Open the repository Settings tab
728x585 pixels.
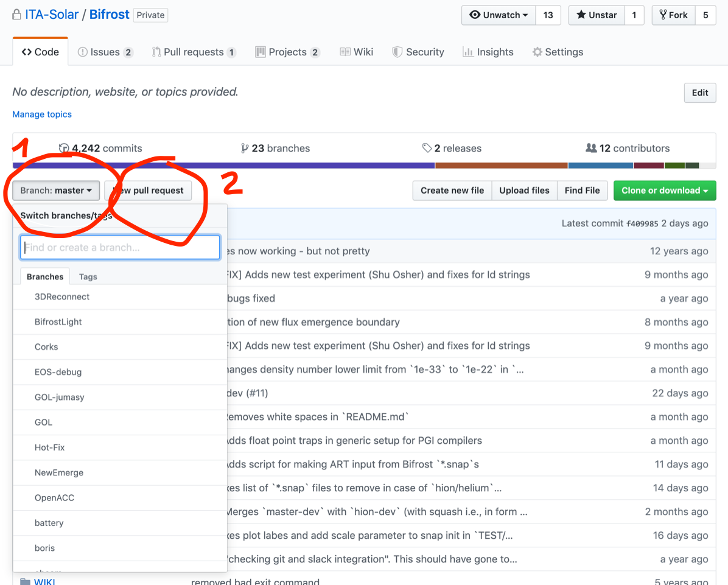tap(558, 52)
